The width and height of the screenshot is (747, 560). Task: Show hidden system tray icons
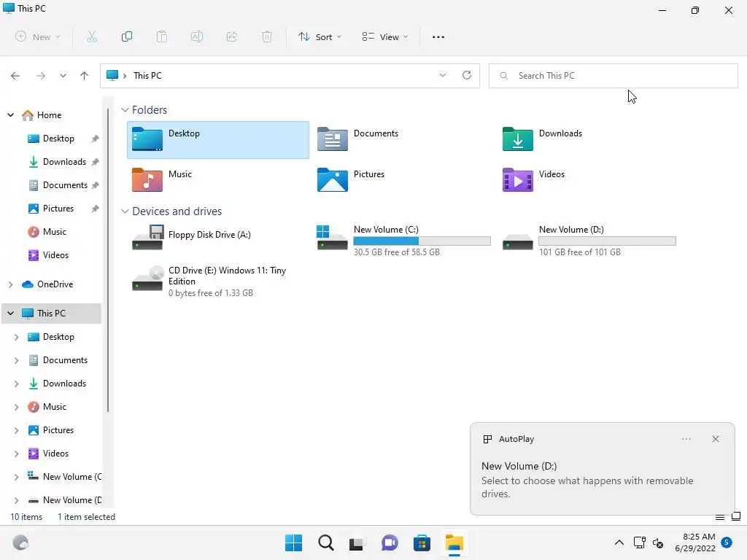pos(619,542)
